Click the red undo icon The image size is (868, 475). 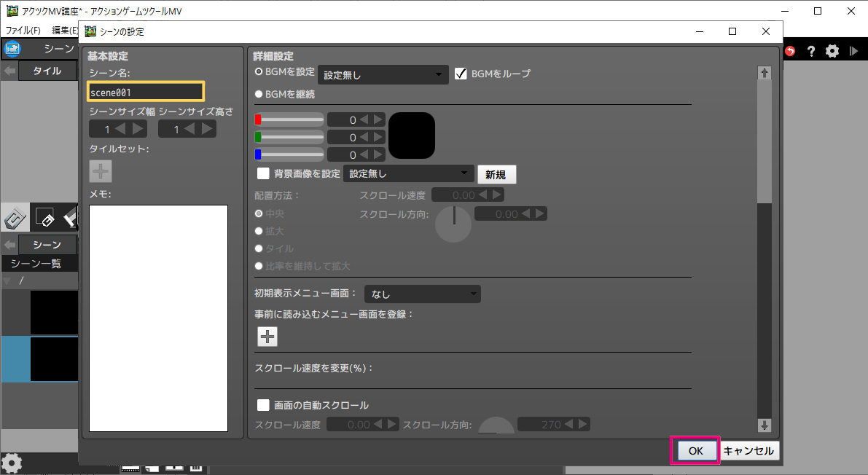point(790,51)
